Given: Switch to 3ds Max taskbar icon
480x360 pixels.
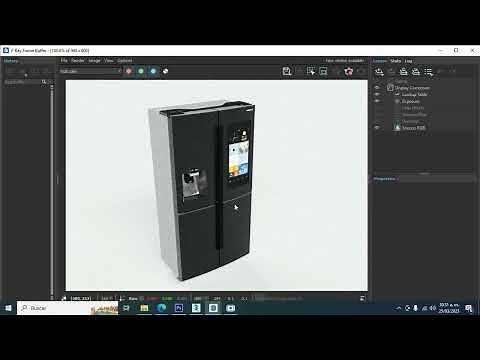Looking at the screenshot, I should coord(196,308).
